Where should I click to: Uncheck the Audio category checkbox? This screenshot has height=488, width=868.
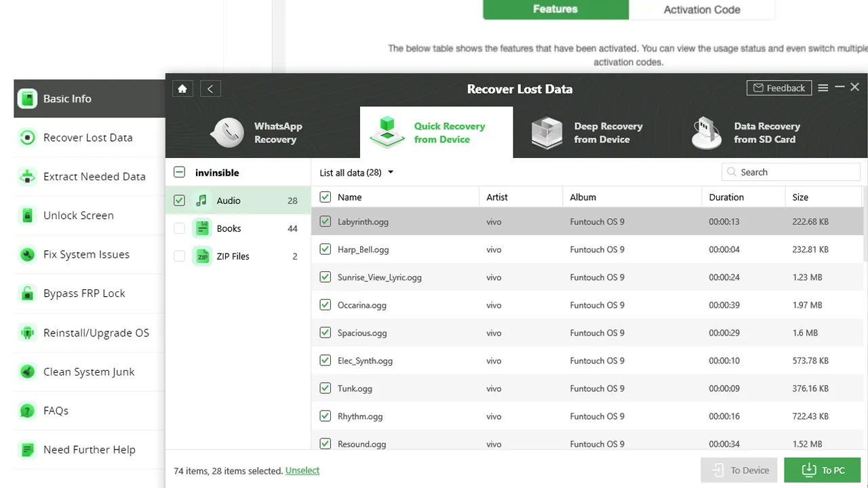click(x=179, y=200)
